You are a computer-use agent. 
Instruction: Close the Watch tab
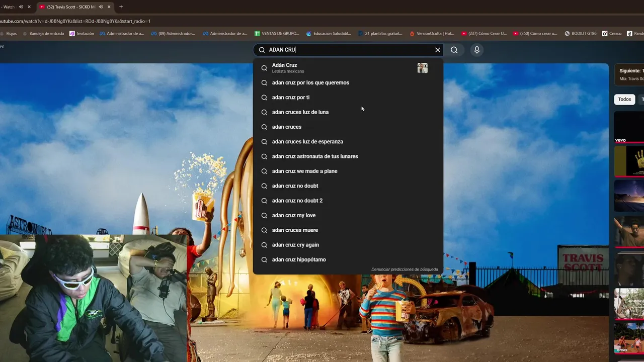[29, 7]
